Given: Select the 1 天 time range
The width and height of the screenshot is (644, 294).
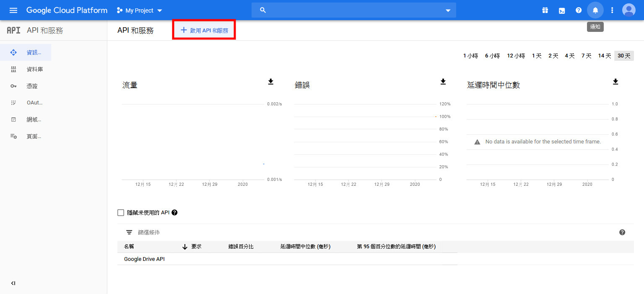Looking at the screenshot, I should click(x=537, y=56).
